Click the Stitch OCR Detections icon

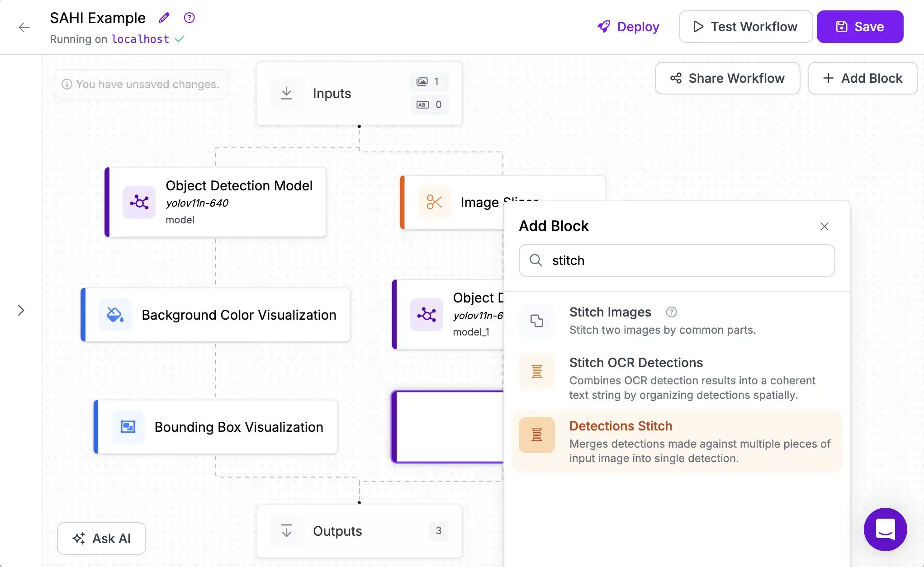536,372
